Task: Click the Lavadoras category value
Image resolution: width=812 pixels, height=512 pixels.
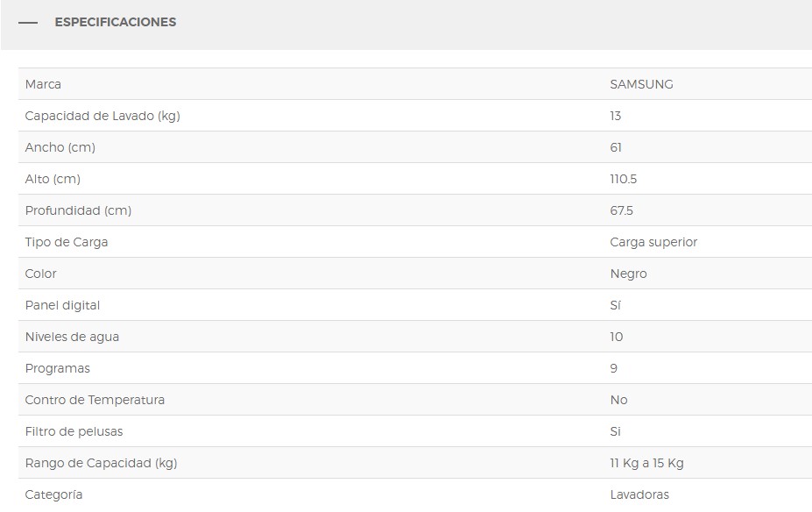Action: (639, 494)
